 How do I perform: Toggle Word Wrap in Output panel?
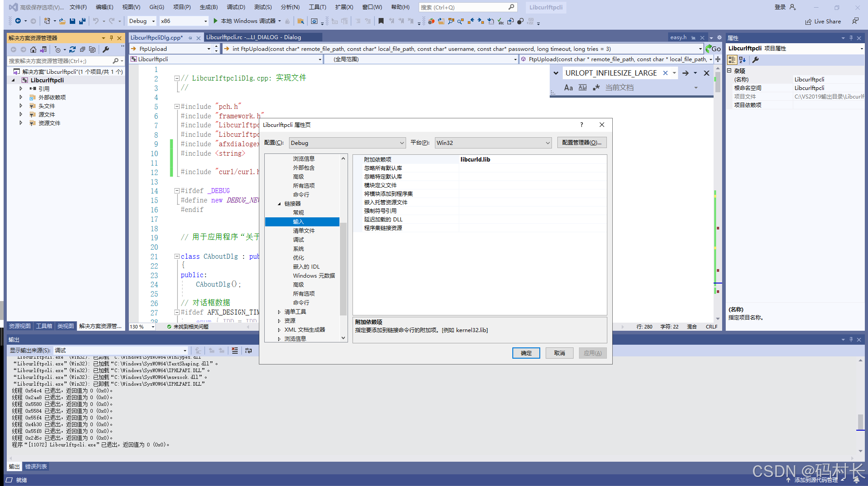tap(249, 351)
